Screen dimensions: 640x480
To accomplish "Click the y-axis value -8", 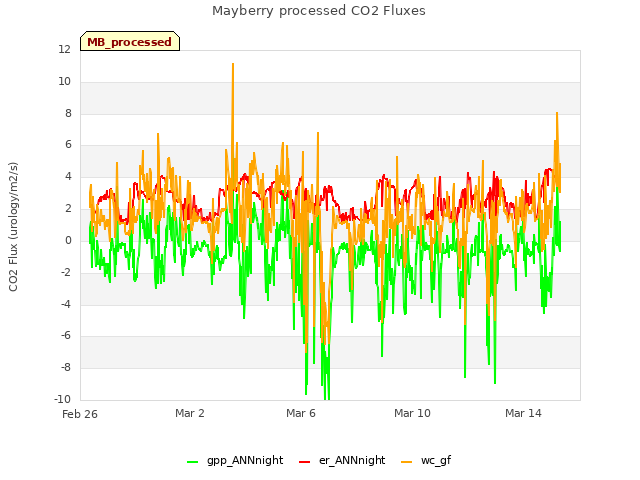I will coord(66,367).
